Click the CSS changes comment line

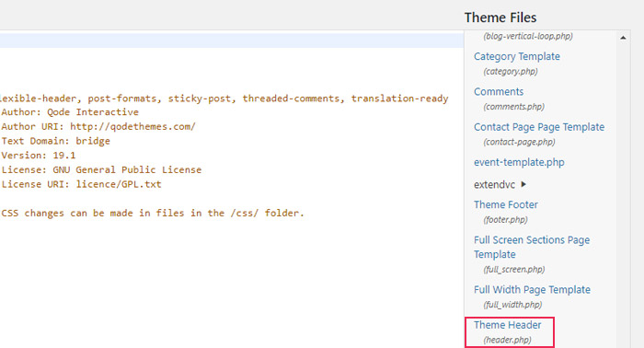click(x=153, y=213)
